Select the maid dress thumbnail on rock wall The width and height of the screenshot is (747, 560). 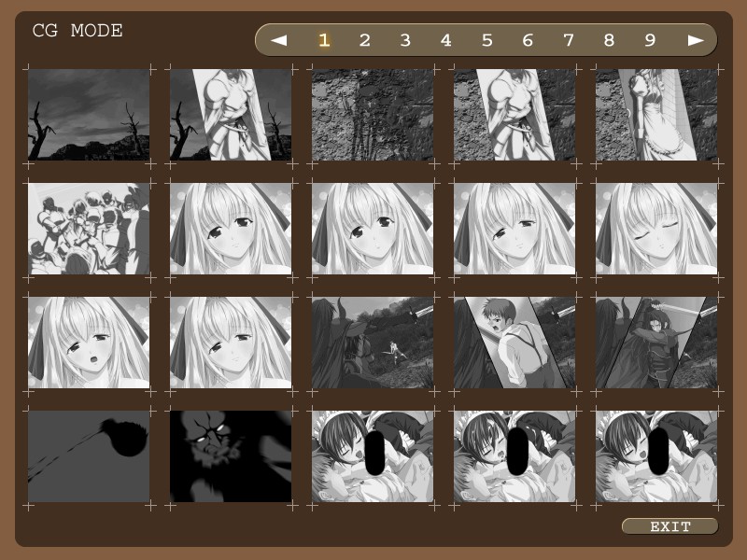pos(656,115)
